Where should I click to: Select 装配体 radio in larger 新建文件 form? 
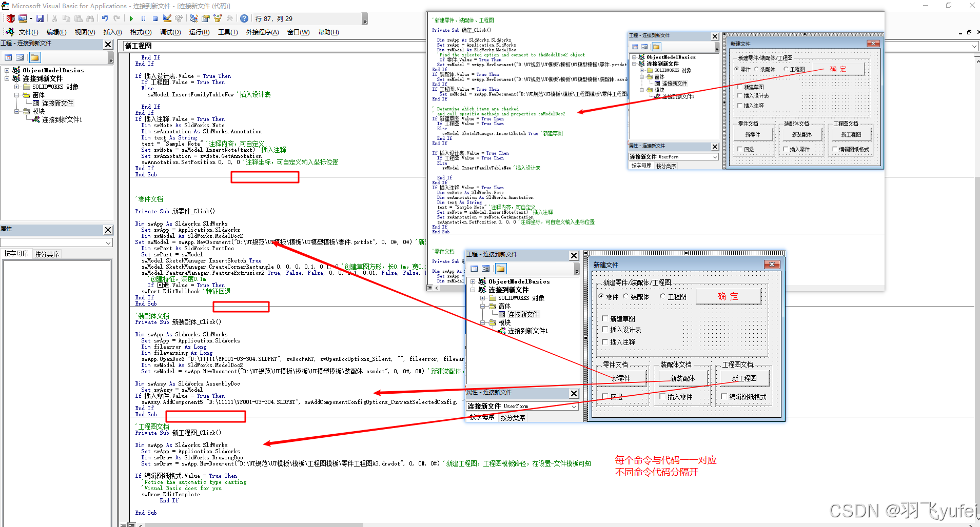(636, 296)
